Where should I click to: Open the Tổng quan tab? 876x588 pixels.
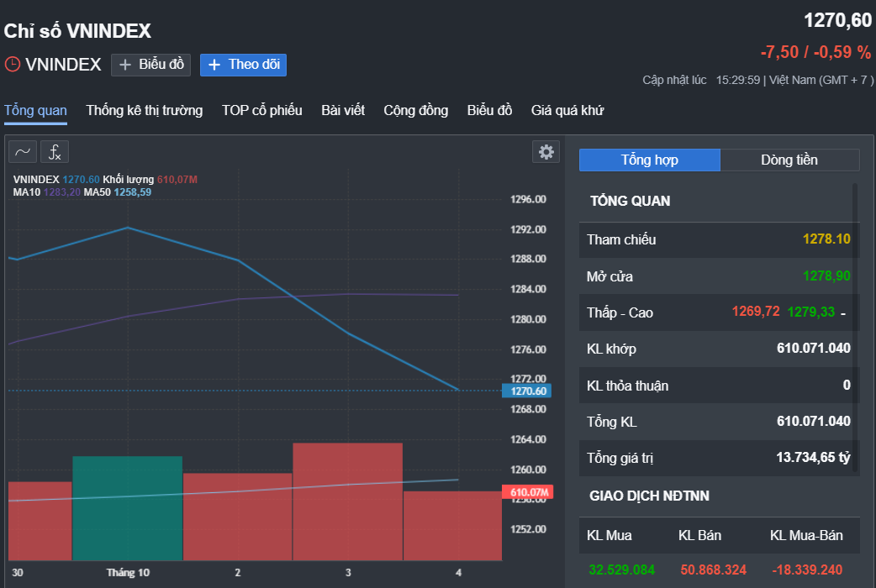(36, 111)
